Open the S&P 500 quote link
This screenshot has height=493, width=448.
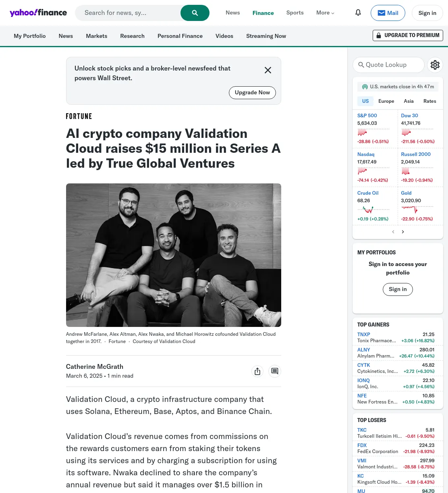click(367, 116)
